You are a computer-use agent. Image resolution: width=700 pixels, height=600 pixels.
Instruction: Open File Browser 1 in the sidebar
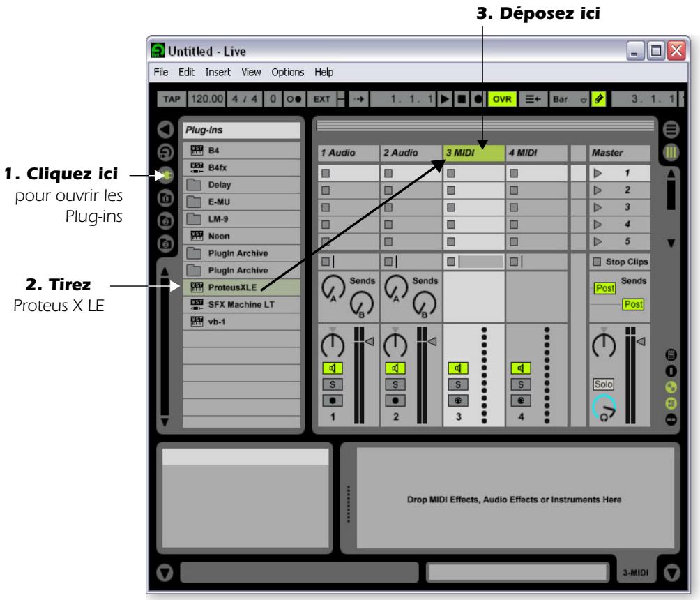tap(164, 196)
